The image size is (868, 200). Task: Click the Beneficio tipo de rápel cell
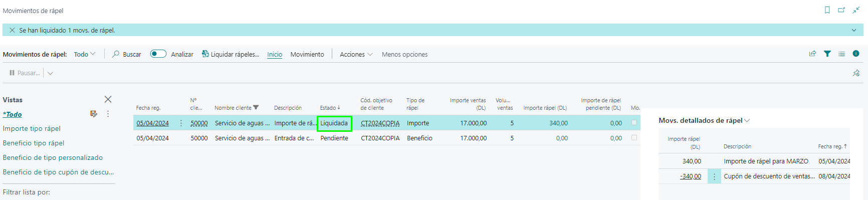click(x=419, y=138)
